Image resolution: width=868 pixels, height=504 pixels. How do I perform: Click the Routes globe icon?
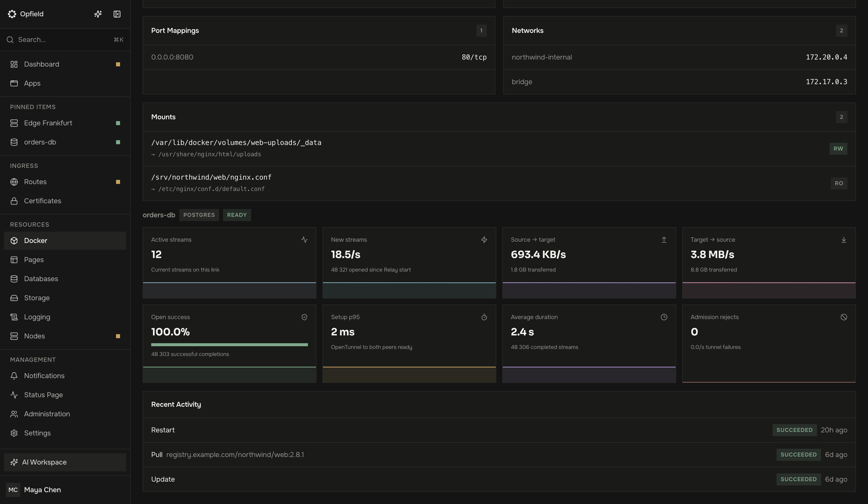(x=14, y=182)
